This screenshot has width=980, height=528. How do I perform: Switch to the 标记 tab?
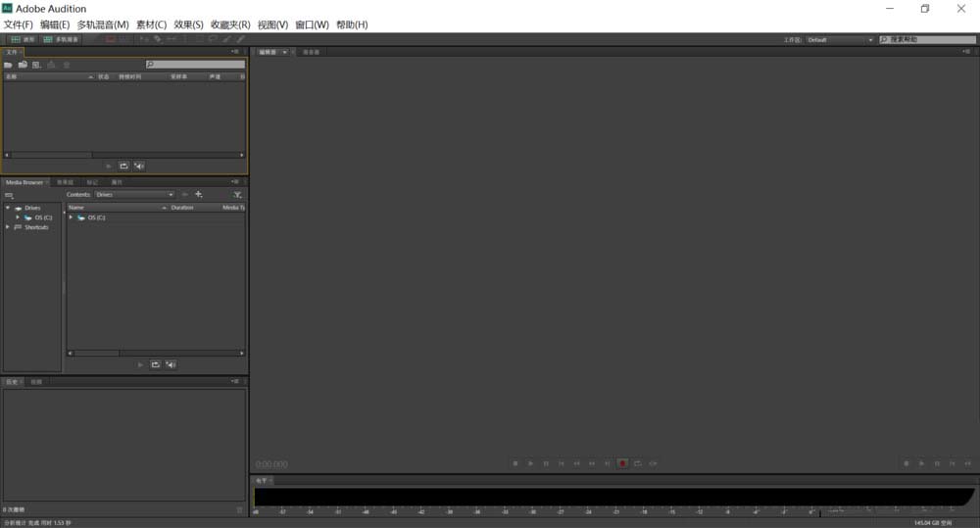click(92, 182)
